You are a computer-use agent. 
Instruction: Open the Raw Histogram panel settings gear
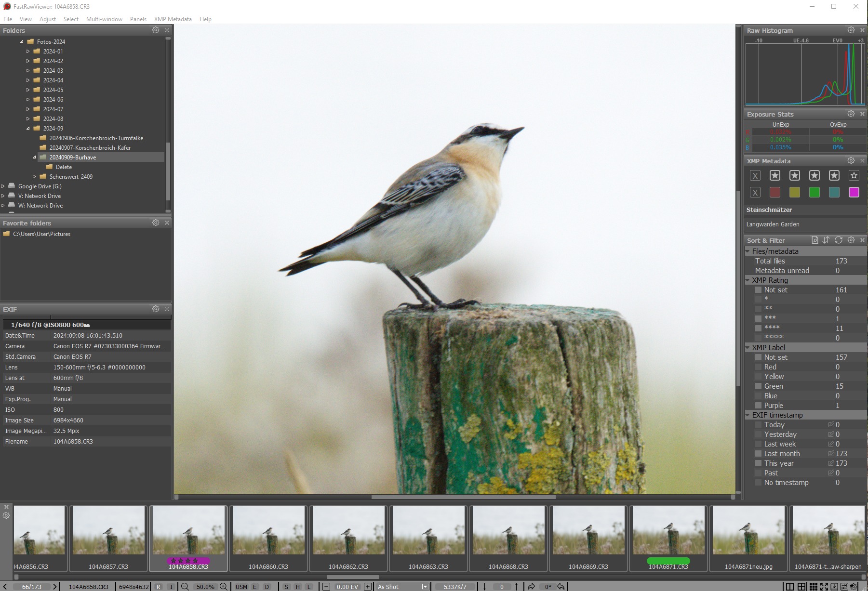point(851,30)
